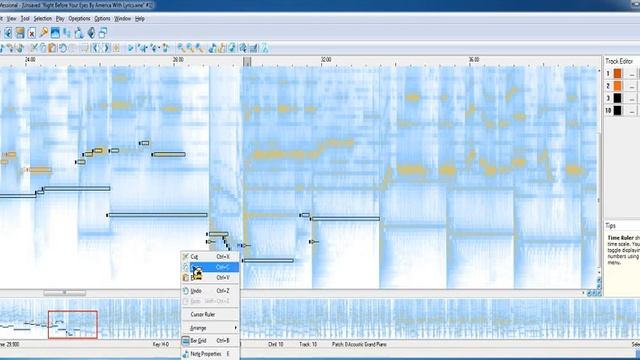Click the blue picture icon in top toolbar
This screenshot has width=640, height=360.
55,33
